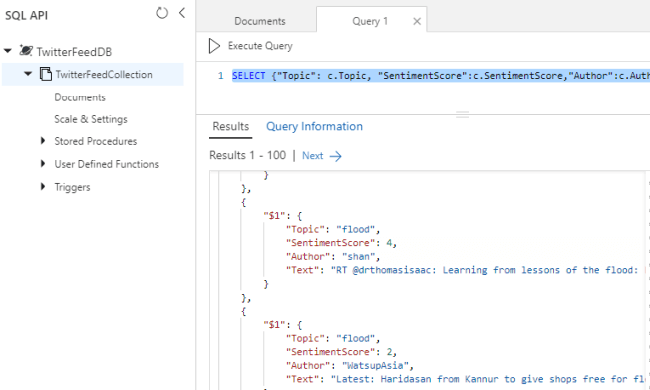
Task: Click the splitter handle above Results
Action: [x=462, y=114]
